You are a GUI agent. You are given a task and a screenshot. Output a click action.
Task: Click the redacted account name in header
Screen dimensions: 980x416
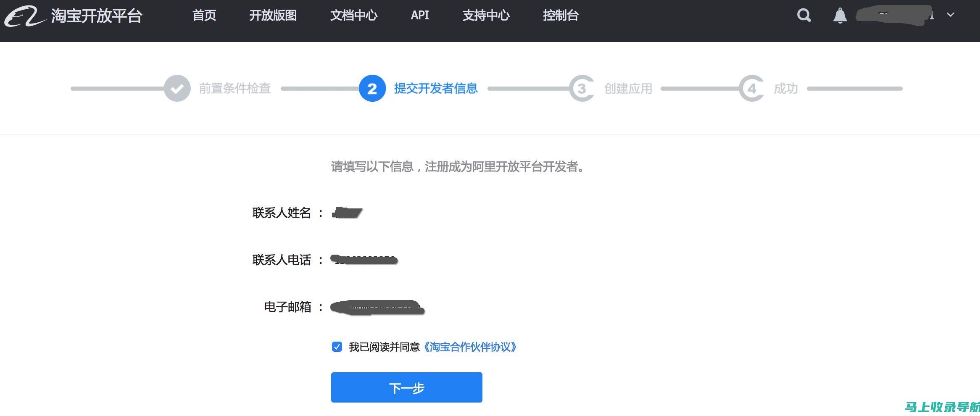pos(894,16)
